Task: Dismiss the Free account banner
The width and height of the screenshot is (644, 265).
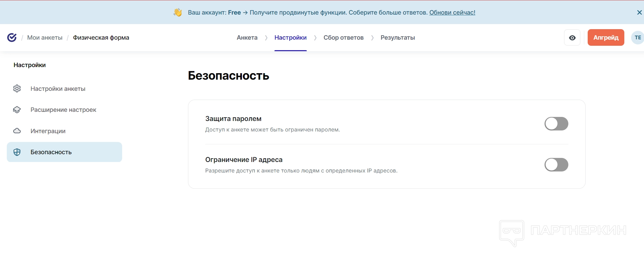Action: pos(639,13)
